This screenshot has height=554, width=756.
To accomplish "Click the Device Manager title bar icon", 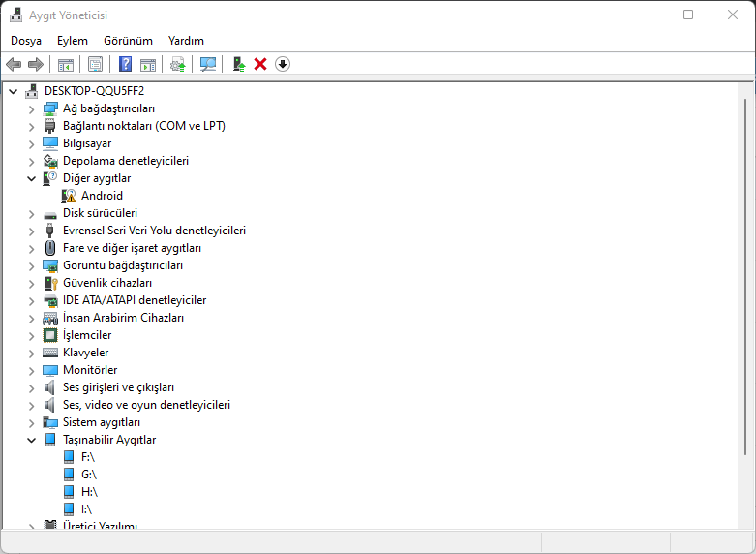I will pos(15,15).
